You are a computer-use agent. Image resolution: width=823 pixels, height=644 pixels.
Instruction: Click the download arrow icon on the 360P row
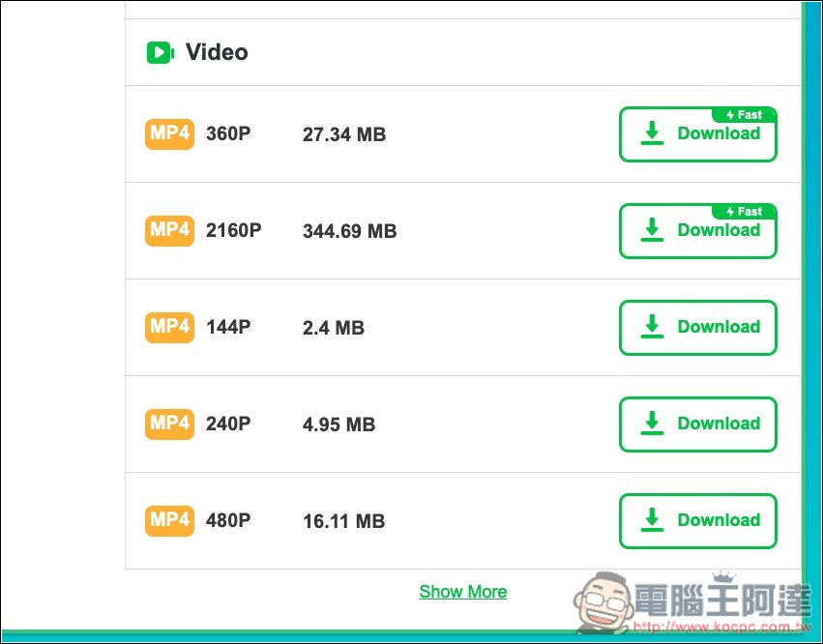click(x=651, y=133)
